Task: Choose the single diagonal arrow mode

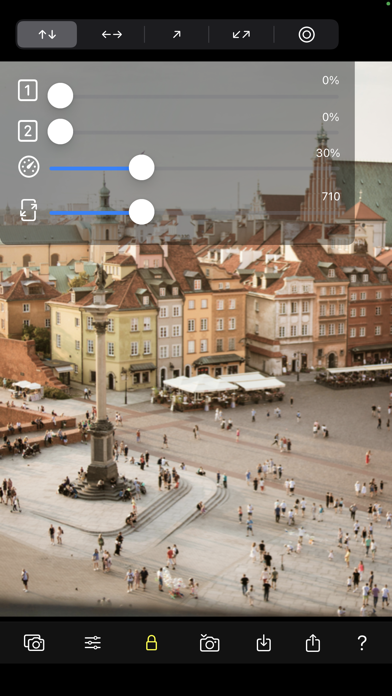Action: [x=176, y=35]
